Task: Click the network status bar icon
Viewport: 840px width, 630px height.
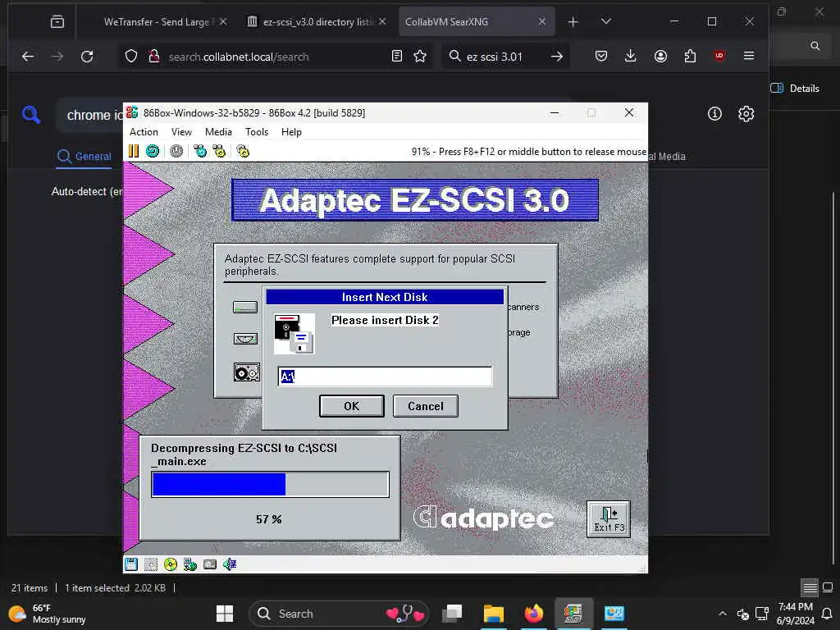Action: point(190,564)
